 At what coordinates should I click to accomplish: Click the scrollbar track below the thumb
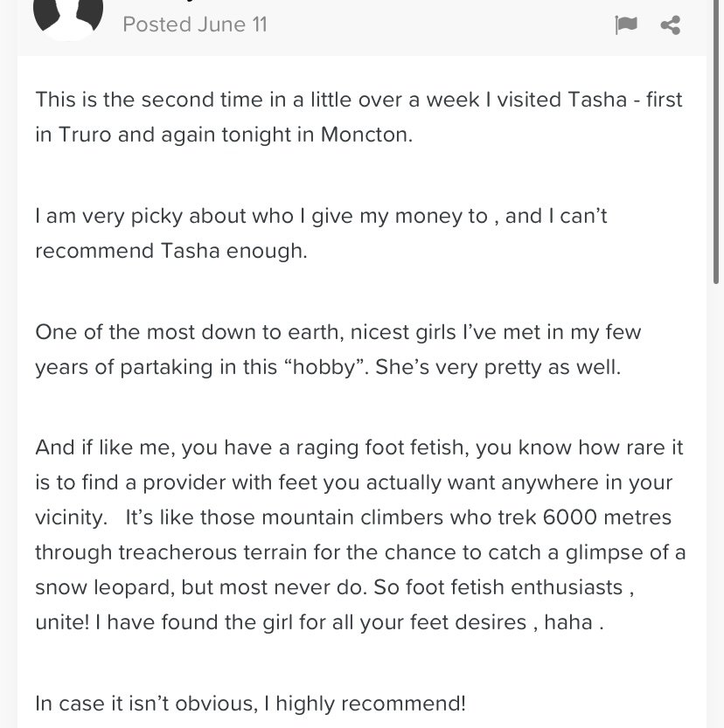(x=718, y=506)
